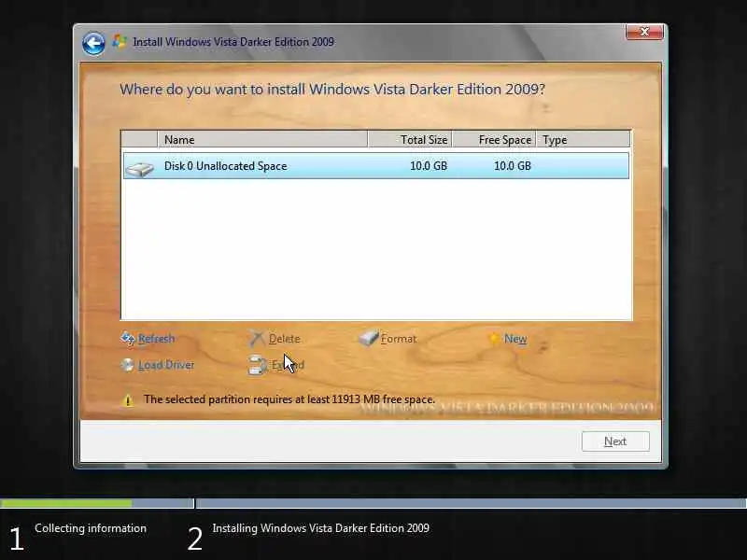Close the installer window
The height and width of the screenshot is (560, 747).
(x=644, y=32)
